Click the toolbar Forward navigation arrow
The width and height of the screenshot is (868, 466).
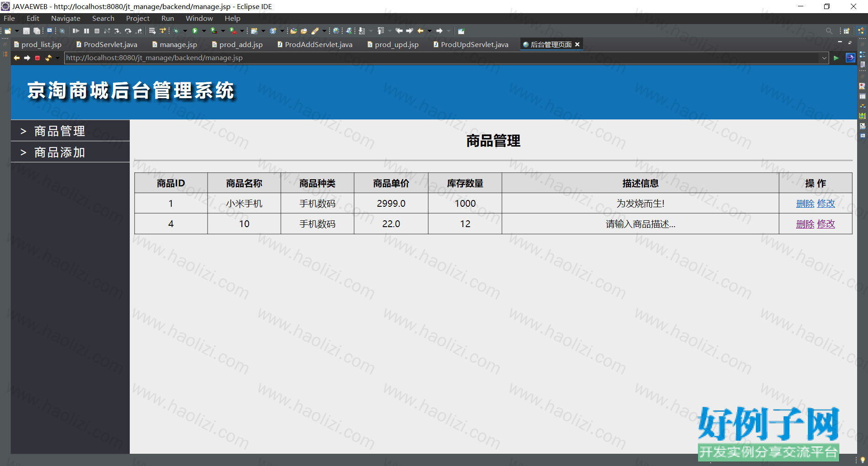pos(439,31)
